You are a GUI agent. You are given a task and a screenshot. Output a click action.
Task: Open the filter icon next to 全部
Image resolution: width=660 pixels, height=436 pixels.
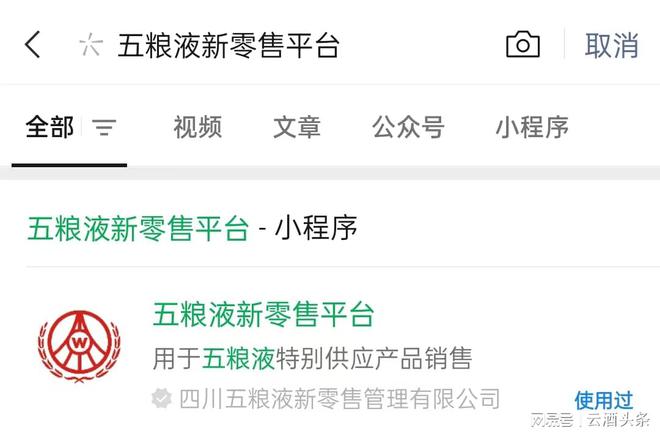[104, 127]
